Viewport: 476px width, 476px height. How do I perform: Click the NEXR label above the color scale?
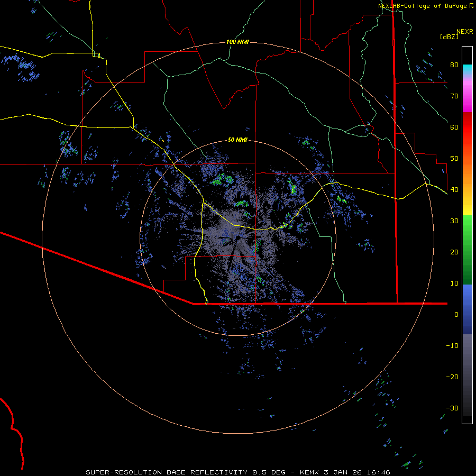(464, 32)
